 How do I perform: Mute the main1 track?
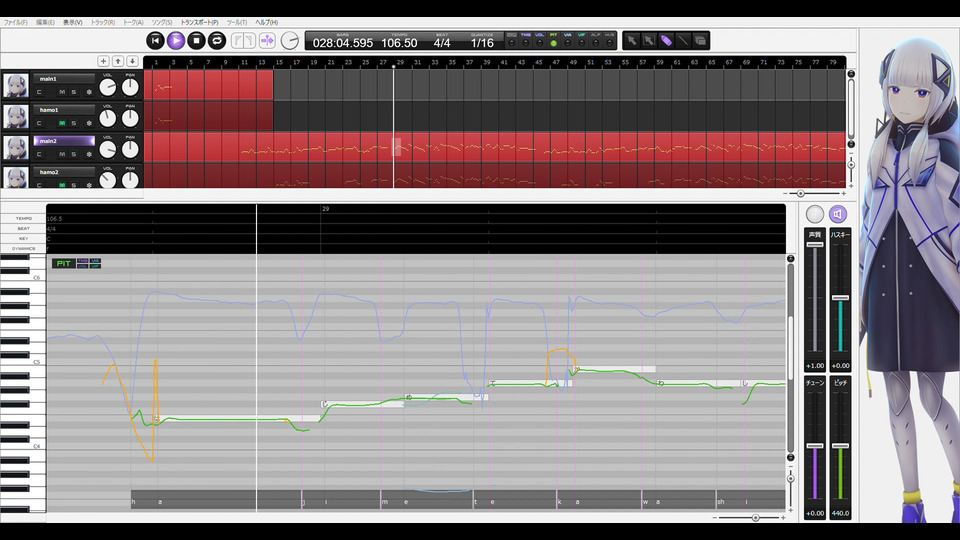pos(62,92)
